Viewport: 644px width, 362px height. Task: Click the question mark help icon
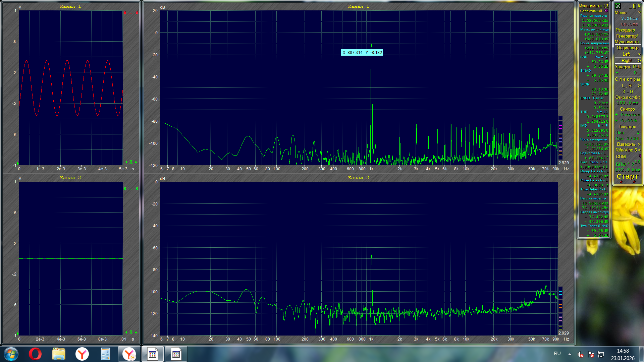pos(639,13)
